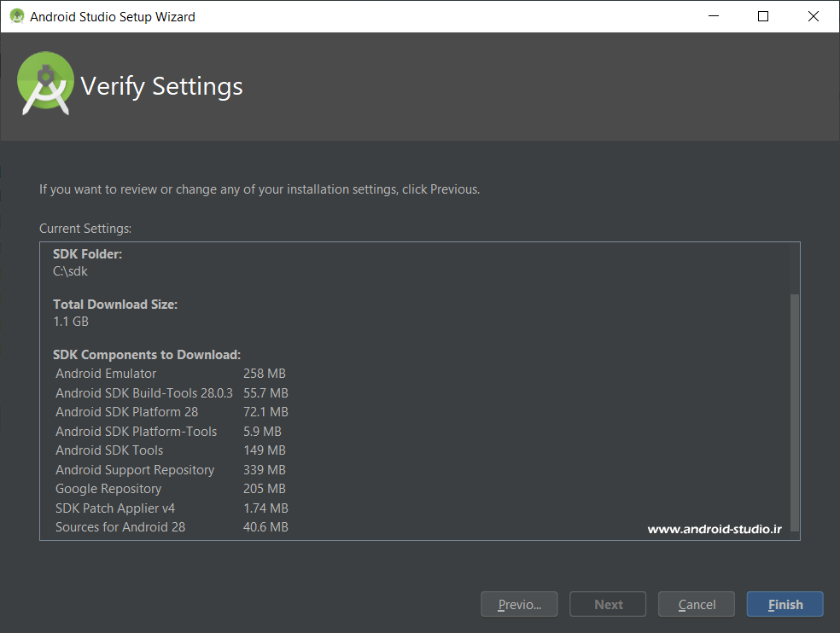Go back with the Previous button
This screenshot has height=633, width=840.
pyautogui.click(x=519, y=604)
